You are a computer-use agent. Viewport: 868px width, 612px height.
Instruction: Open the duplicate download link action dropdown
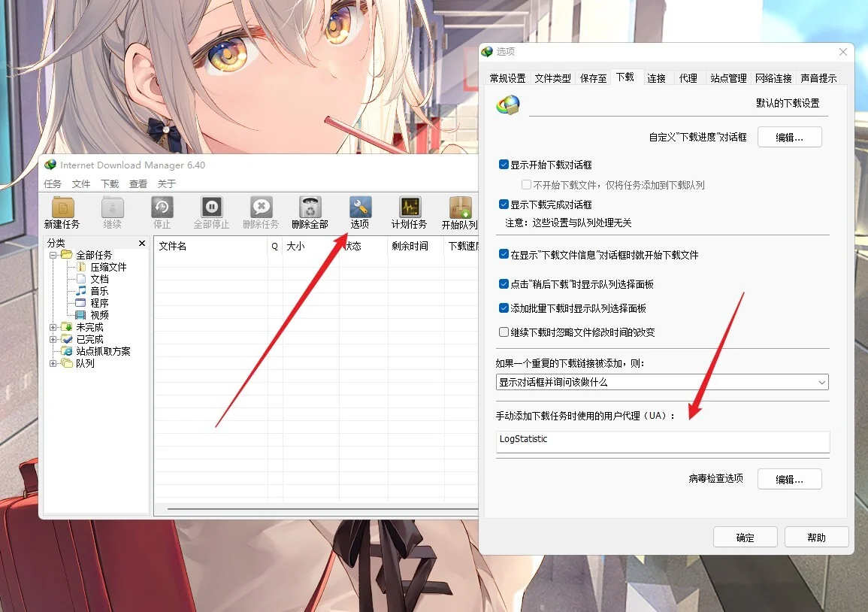coord(662,382)
